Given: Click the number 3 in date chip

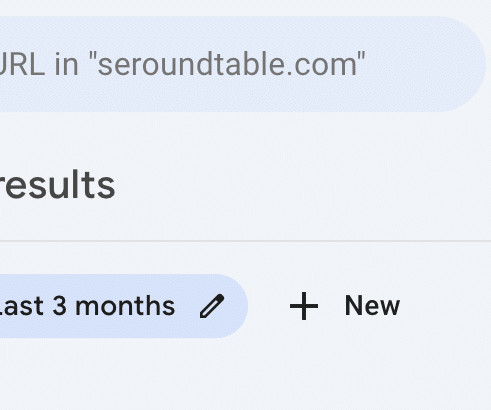Looking at the screenshot, I should coord(59,306).
